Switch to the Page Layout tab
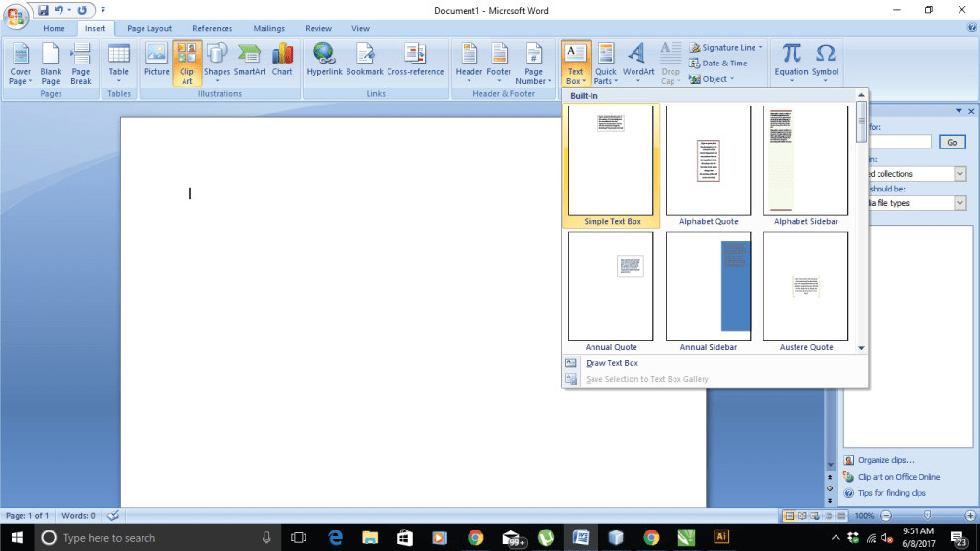This screenshot has height=551, width=980. 149,28
